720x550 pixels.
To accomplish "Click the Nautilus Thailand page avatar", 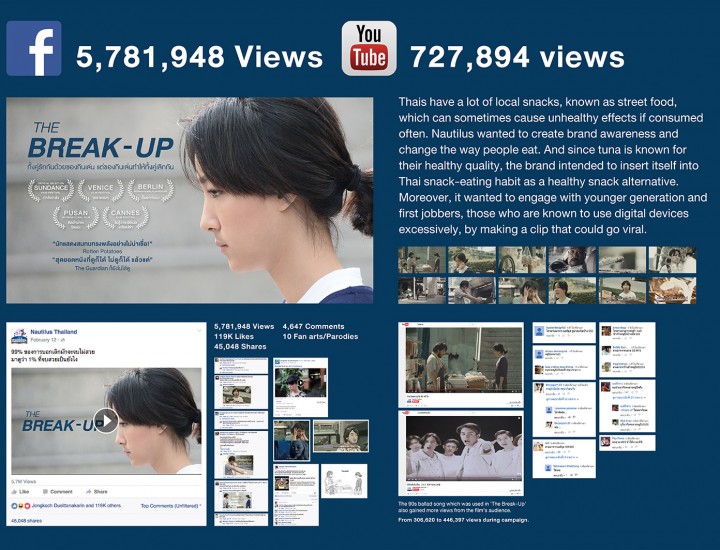I will click(x=19, y=336).
